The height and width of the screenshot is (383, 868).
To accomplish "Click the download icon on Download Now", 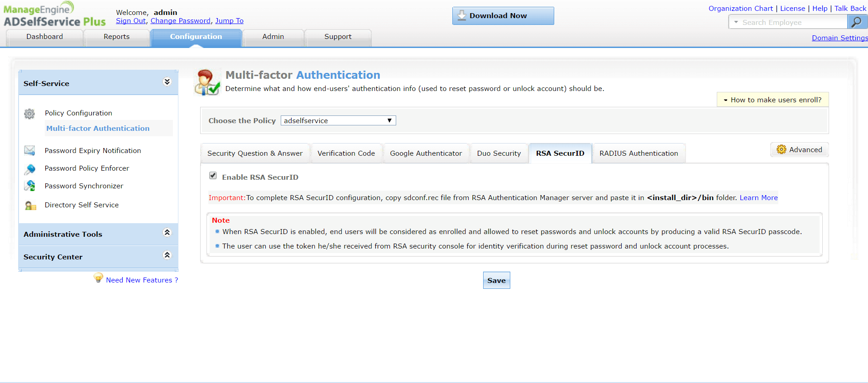I will (461, 15).
